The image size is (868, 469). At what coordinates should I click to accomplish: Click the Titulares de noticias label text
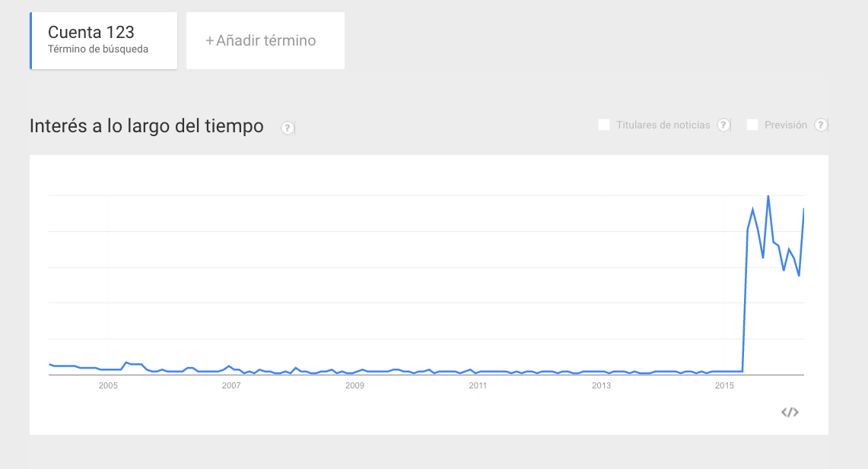[663, 125]
